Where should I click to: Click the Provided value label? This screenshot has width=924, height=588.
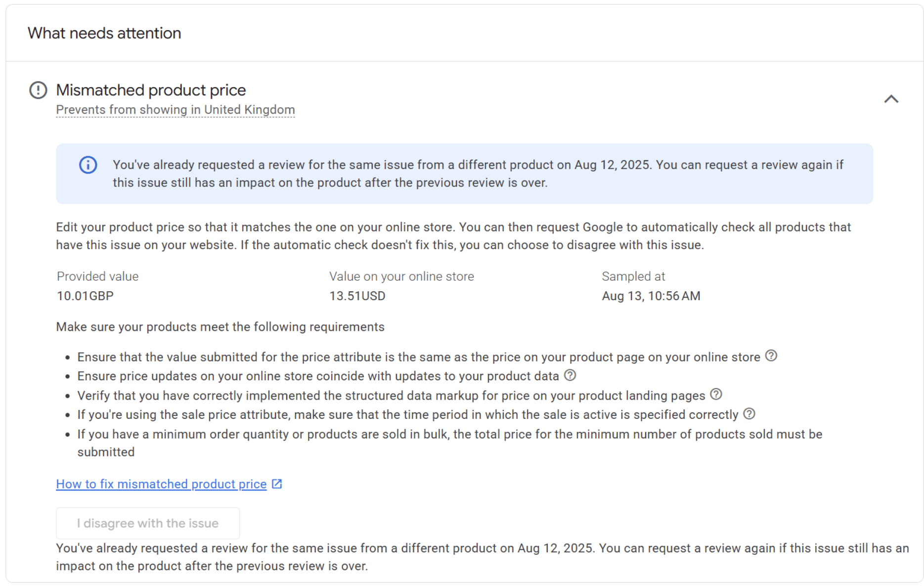98,276
